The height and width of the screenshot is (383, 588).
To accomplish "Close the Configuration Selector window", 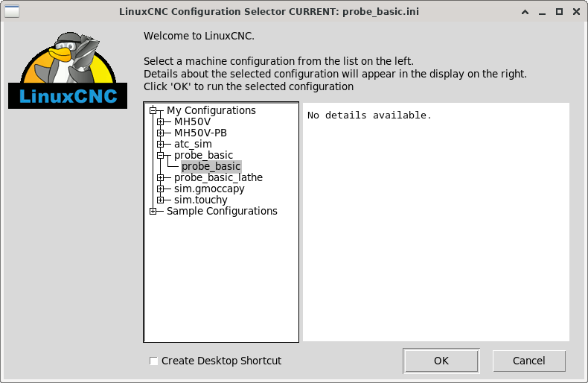I will click(x=576, y=12).
